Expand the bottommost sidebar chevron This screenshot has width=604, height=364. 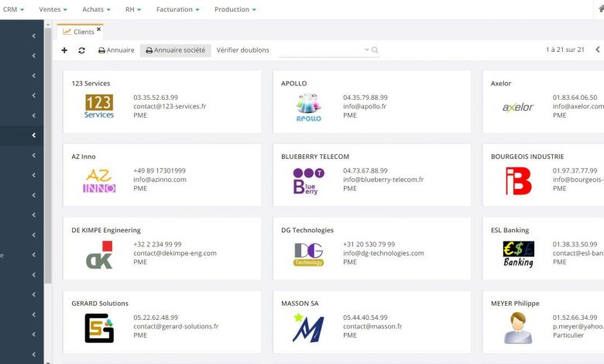click(34, 354)
